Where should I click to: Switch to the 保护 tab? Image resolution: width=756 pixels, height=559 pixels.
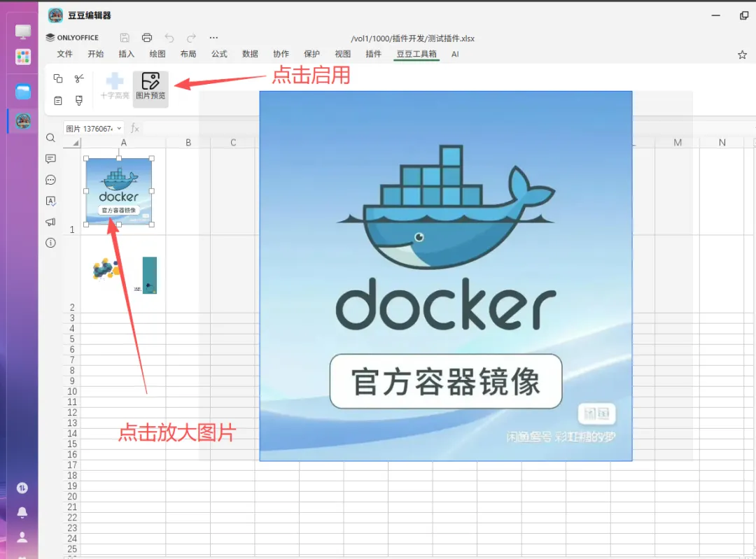(x=311, y=54)
